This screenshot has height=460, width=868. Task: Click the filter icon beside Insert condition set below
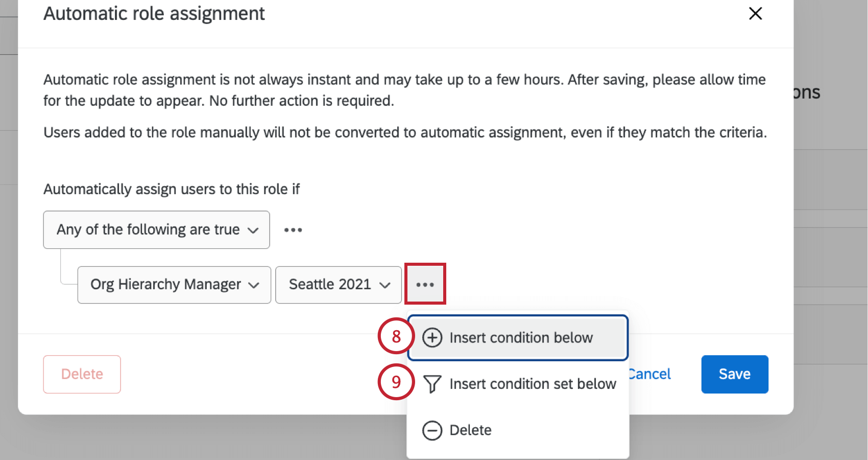(x=432, y=384)
